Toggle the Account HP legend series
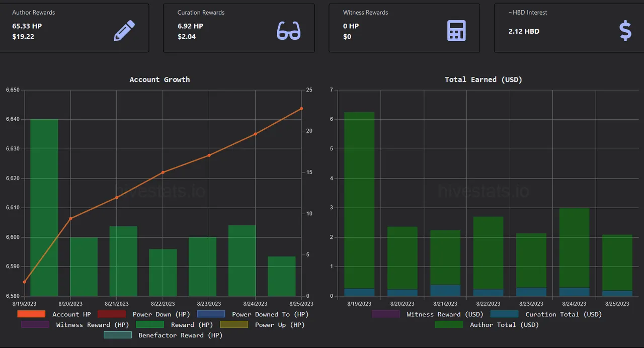644x348 pixels. (54, 314)
